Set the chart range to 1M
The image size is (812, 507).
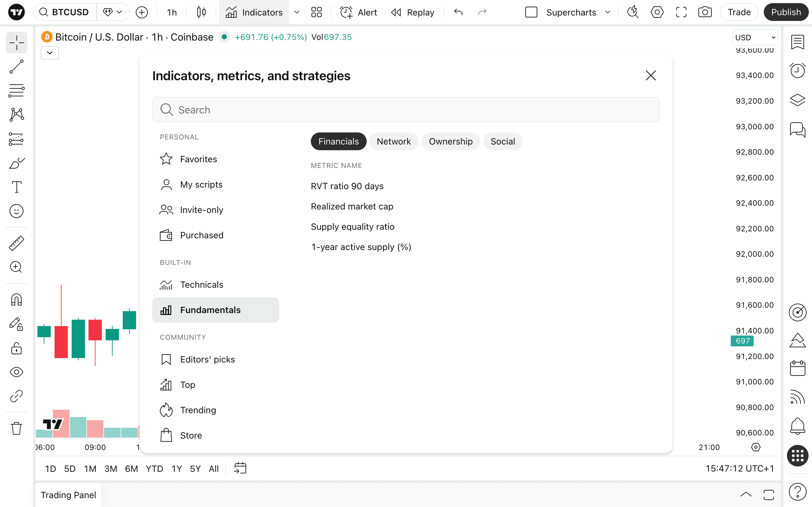[90, 468]
